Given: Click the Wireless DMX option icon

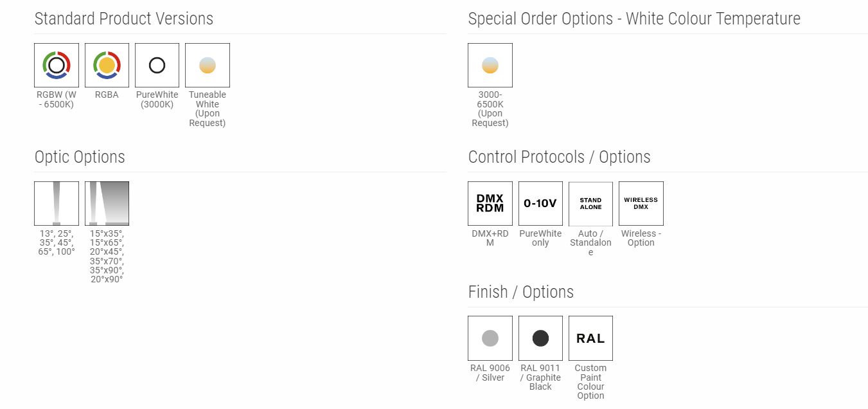Looking at the screenshot, I should coord(641,203).
